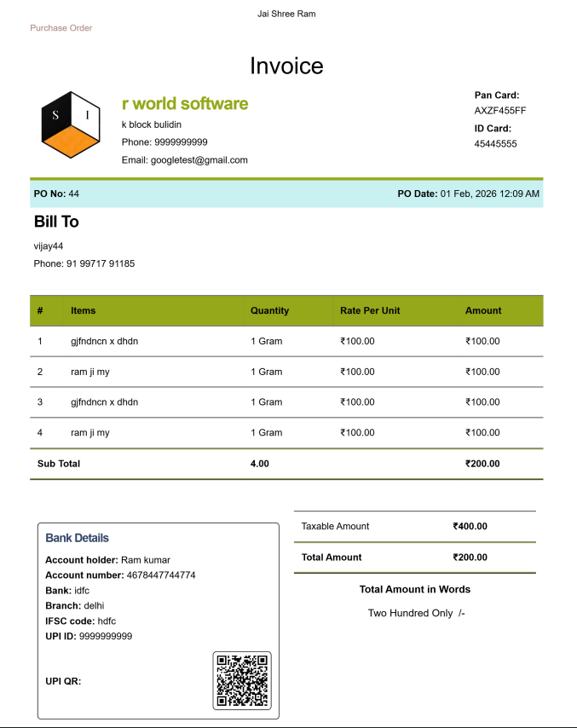Viewport: 577px width, 728px height.
Task: Click the Quantity column header
Action: [269, 310]
